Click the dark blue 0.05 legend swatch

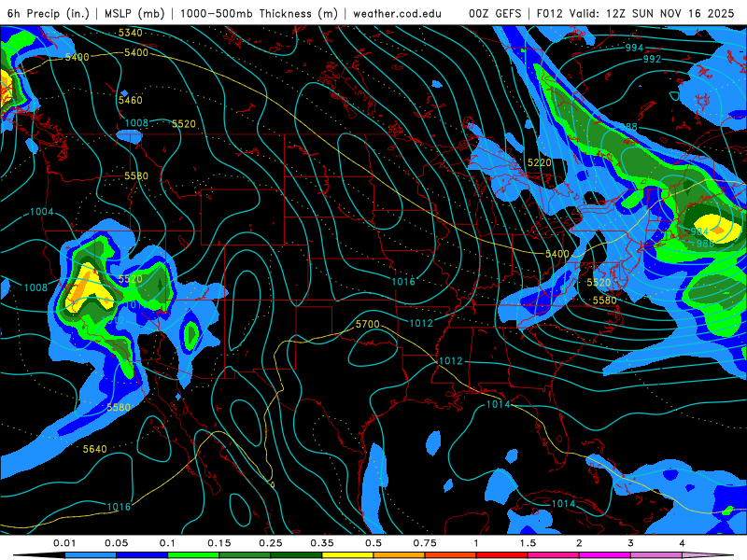point(142,555)
